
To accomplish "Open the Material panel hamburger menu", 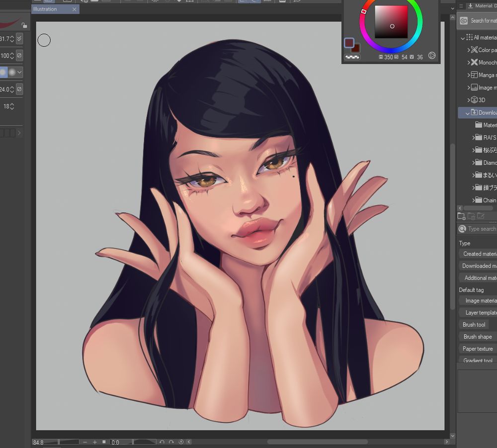I will point(461,5).
